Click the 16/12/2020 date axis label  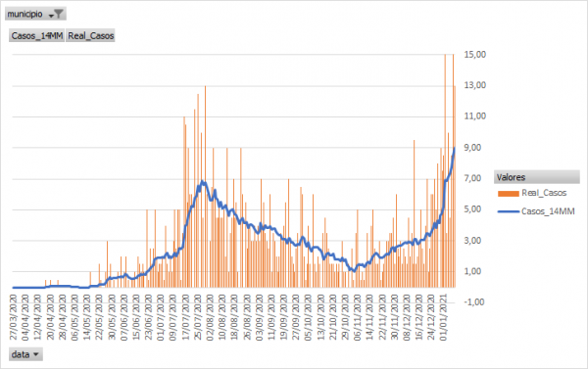point(418,317)
